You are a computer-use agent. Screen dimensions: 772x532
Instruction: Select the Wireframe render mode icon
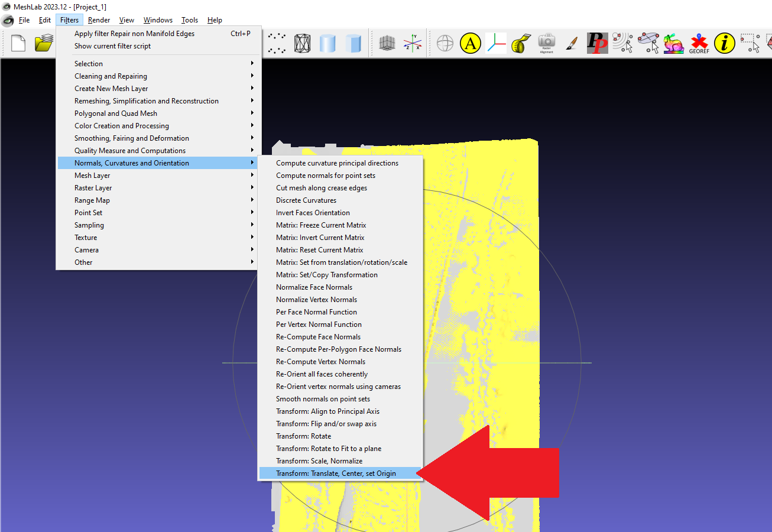coord(302,43)
